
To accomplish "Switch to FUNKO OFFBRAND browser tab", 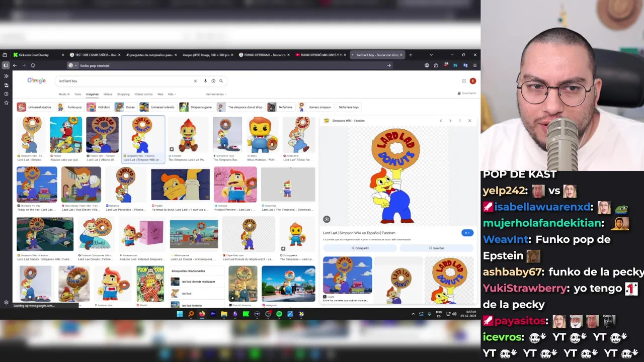I will [x=265, y=55].
